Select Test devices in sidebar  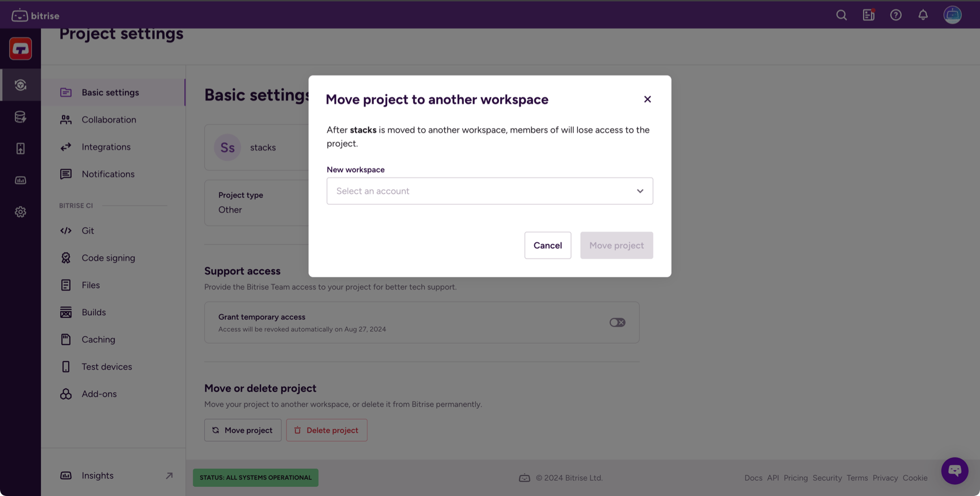[106, 367]
